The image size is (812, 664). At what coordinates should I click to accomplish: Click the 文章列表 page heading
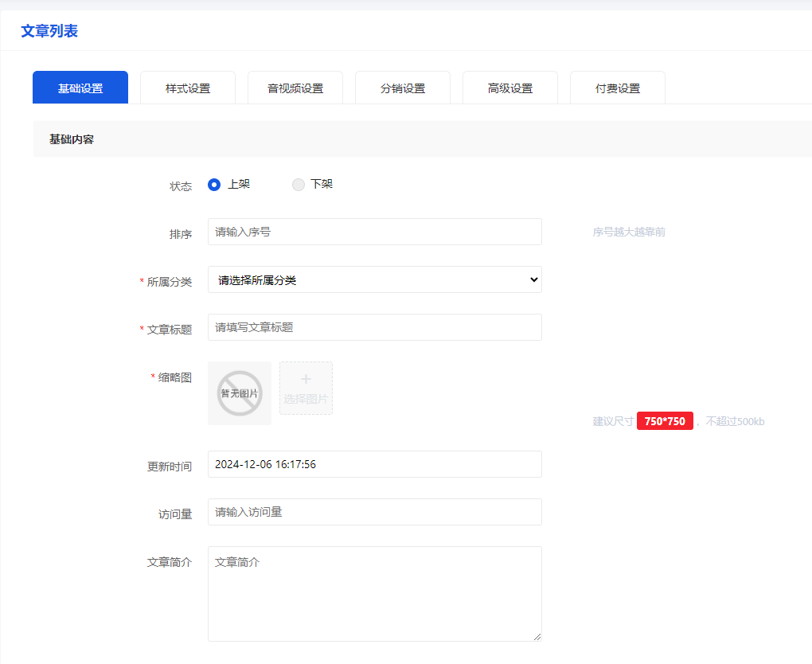[x=49, y=31]
